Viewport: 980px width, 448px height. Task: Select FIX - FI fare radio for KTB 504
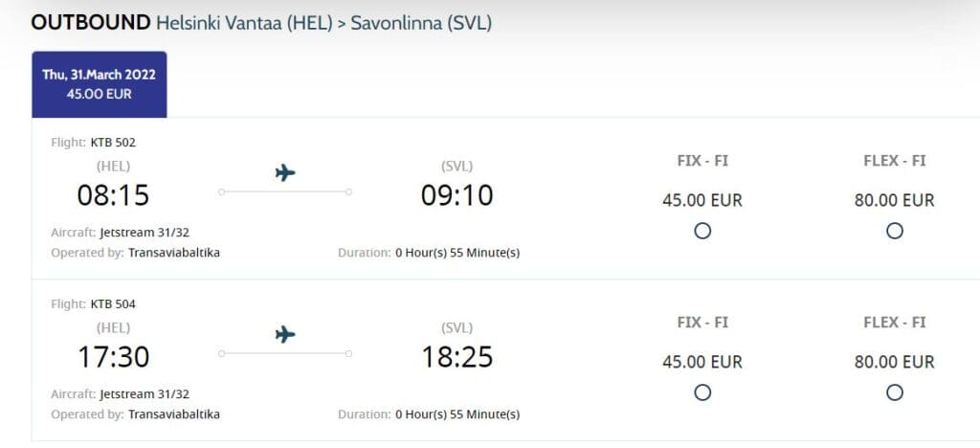702,392
